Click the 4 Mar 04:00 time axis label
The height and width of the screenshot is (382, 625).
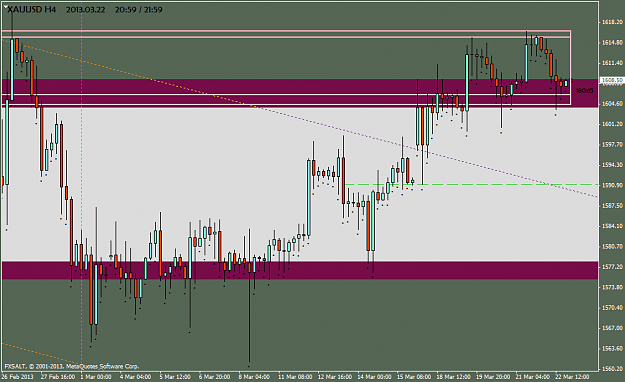click(x=136, y=376)
